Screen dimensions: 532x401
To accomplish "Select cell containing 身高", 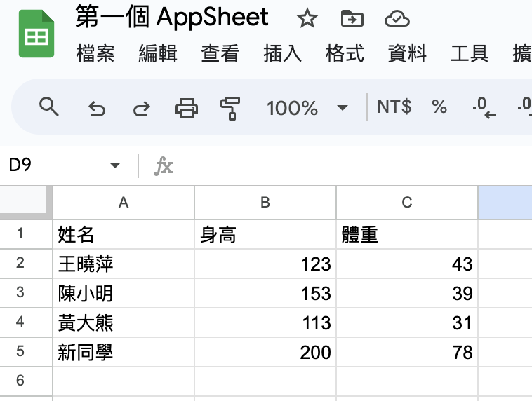I will coord(265,234).
